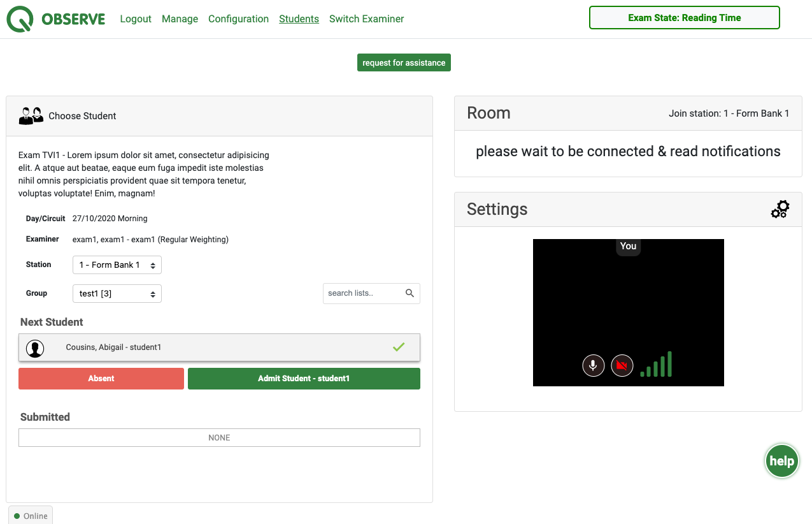
Task: Click the please wait to be connected message
Action: click(628, 151)
